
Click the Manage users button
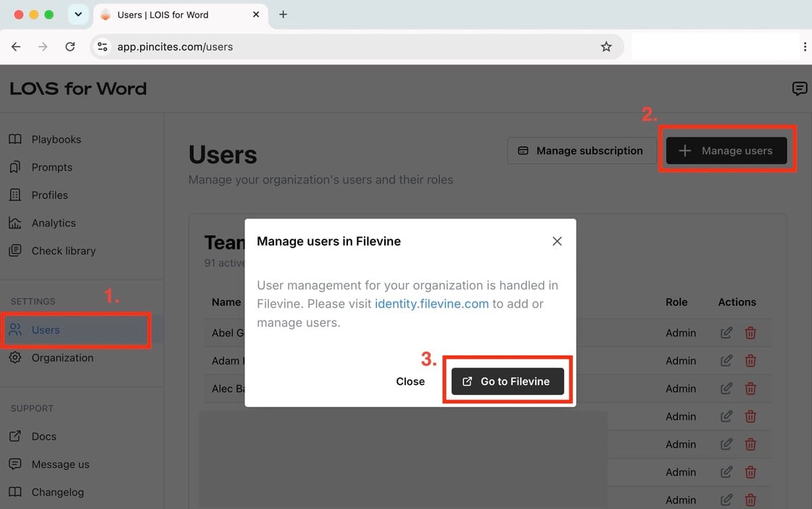click(726, 151)
